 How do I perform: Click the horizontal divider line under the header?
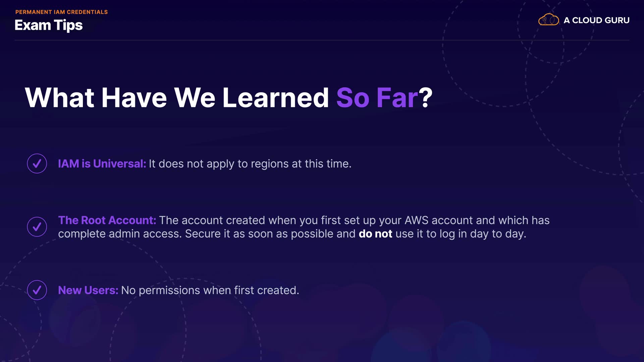pyautogui.click(x=322, y=40)
